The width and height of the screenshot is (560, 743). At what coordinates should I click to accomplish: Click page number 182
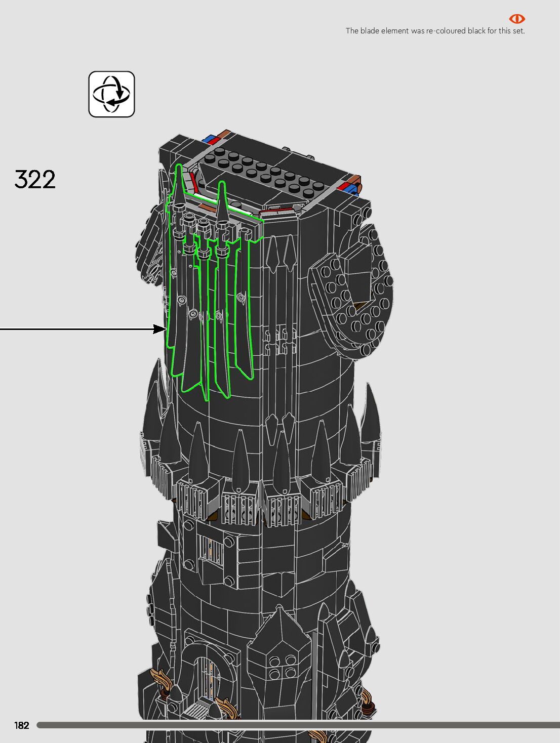[22, 725]
